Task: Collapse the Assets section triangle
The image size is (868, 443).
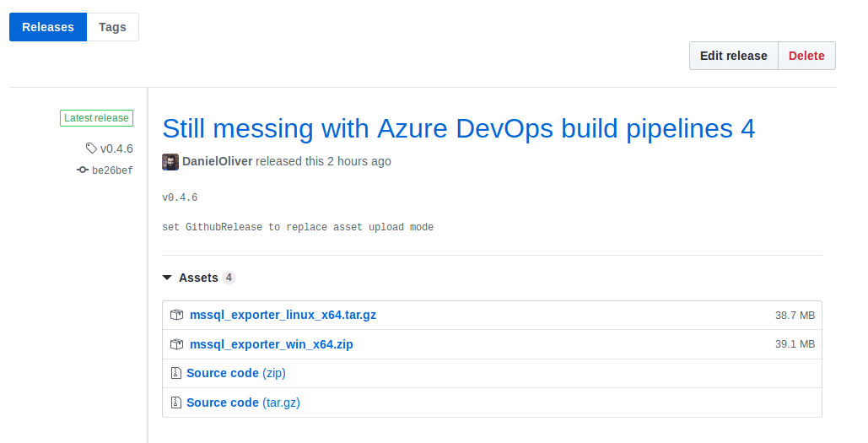Action: point(167,278)
